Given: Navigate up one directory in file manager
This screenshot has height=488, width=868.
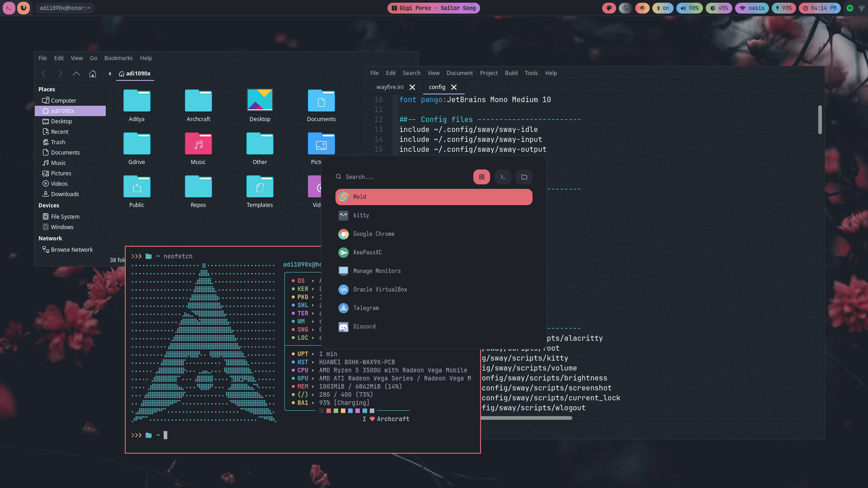Looking at the screenshot, I should click(76, 74).
